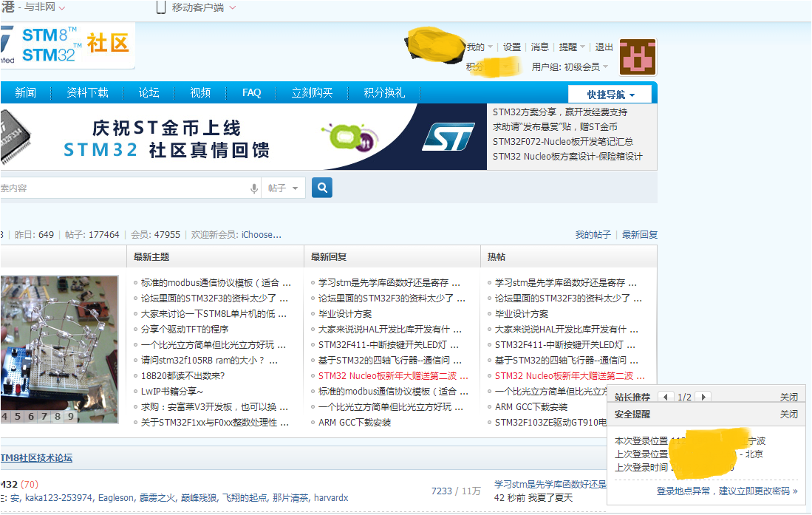
Task: Open 最新回复 link beside 我的帖子
Action: tap(640, 235)
